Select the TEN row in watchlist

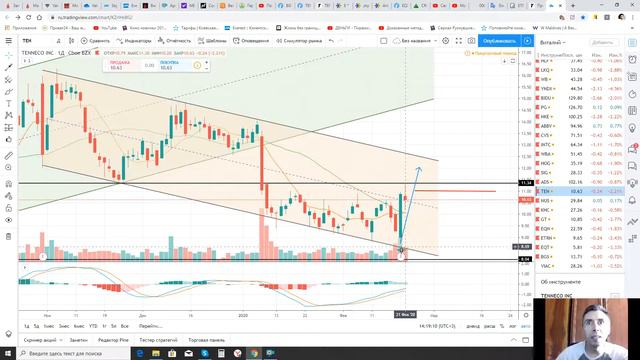click(x=580, y=191)
